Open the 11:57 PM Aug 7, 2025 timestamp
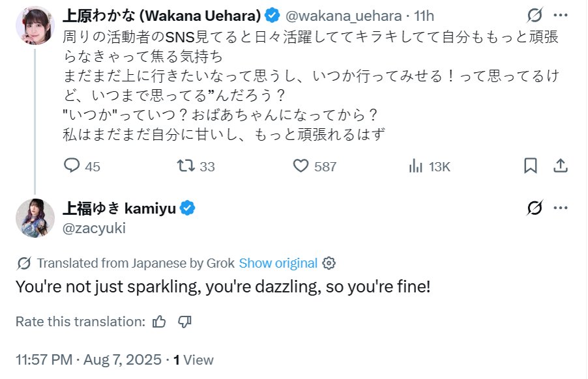Screen dimensions: 588x379 coord(89,359)
